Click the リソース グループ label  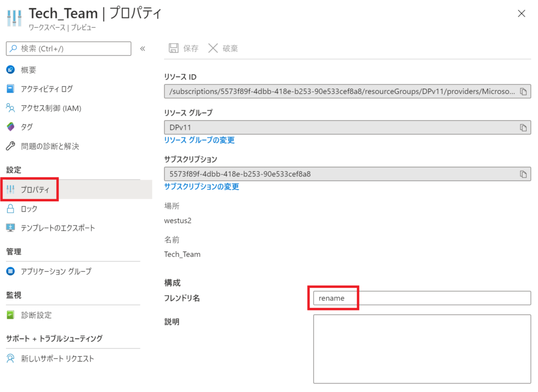click(x=189, y=112)
